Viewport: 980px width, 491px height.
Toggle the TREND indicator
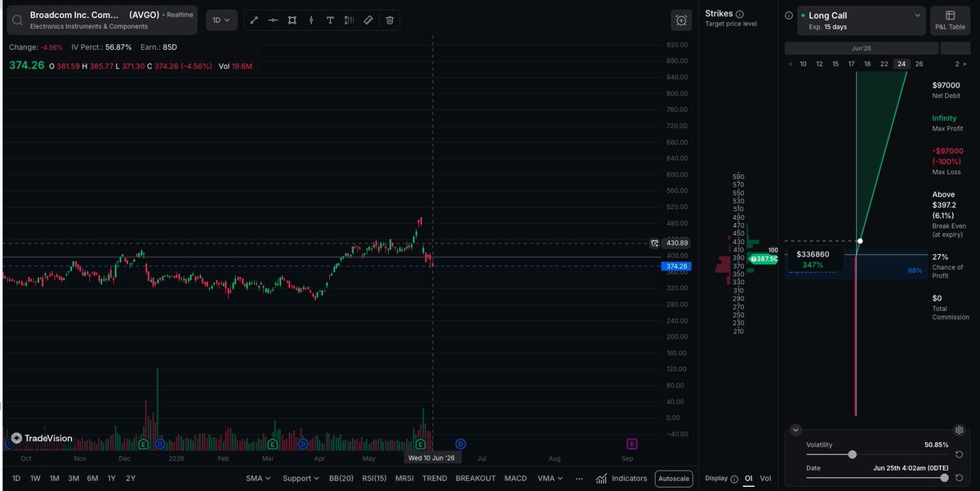[x=434, y=479]
